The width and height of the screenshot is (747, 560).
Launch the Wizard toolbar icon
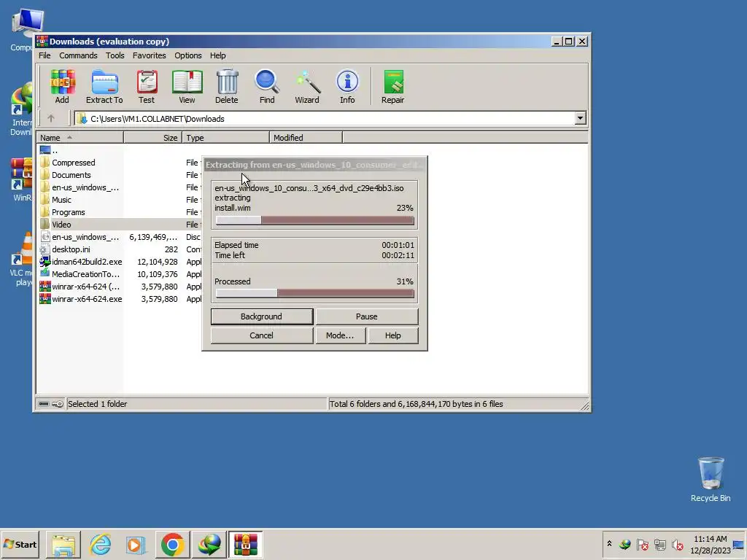pyautogui.click(x=307, y=87)
